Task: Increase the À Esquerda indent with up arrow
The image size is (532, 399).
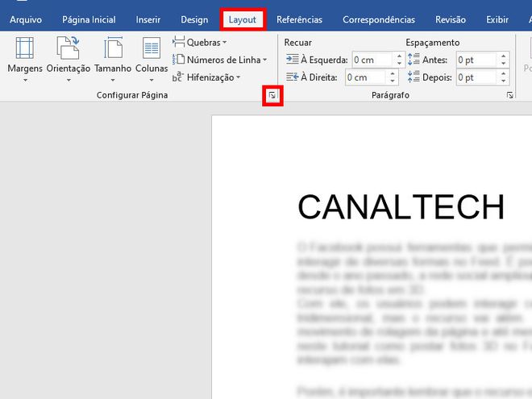Action: point(399,56)
